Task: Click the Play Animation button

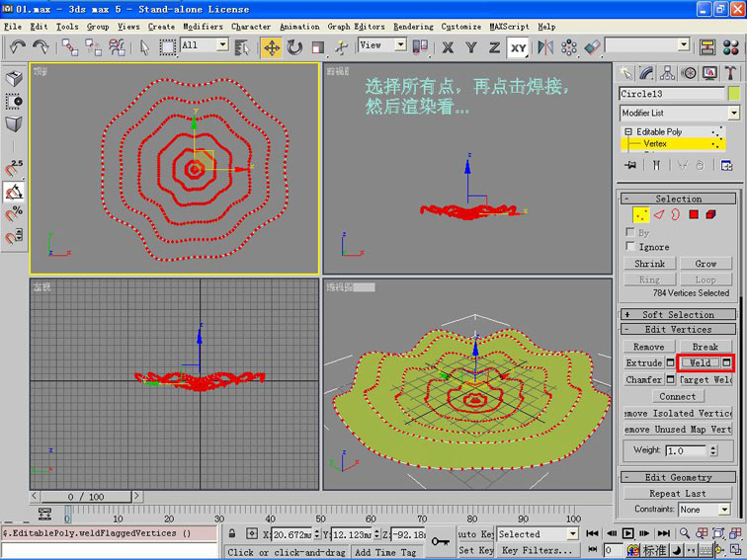Action: coord(627,533)
